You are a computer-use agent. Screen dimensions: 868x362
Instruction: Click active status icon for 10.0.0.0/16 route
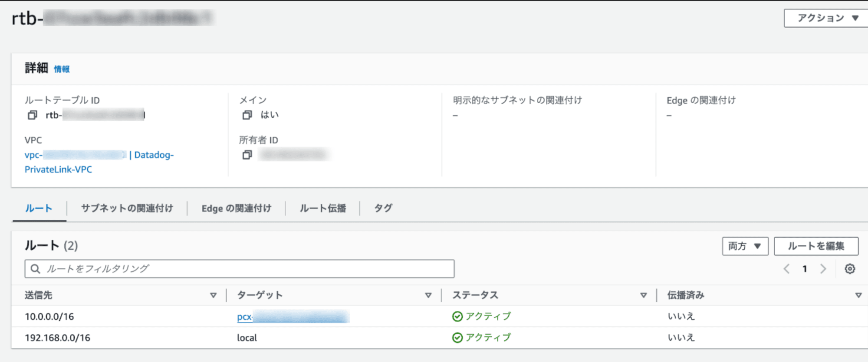457,316
